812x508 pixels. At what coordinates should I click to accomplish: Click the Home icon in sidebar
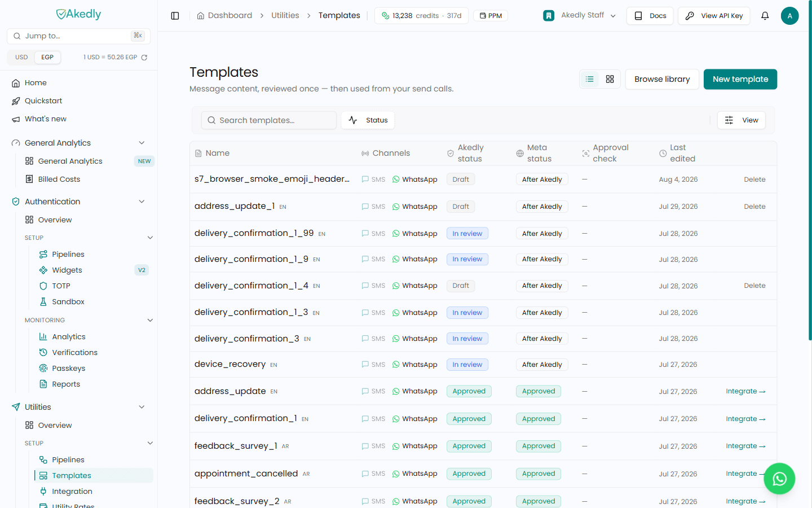coord(16,83)
